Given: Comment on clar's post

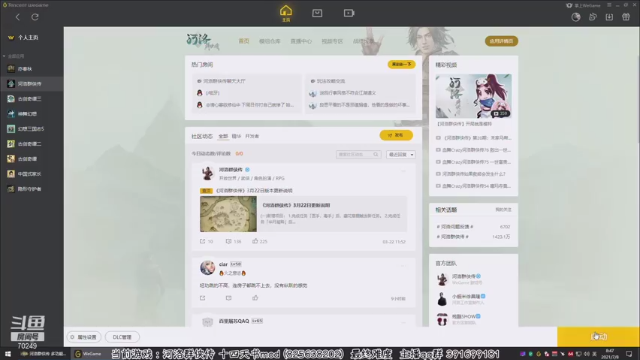Looking at the screenshot, I should pos(229,298).
